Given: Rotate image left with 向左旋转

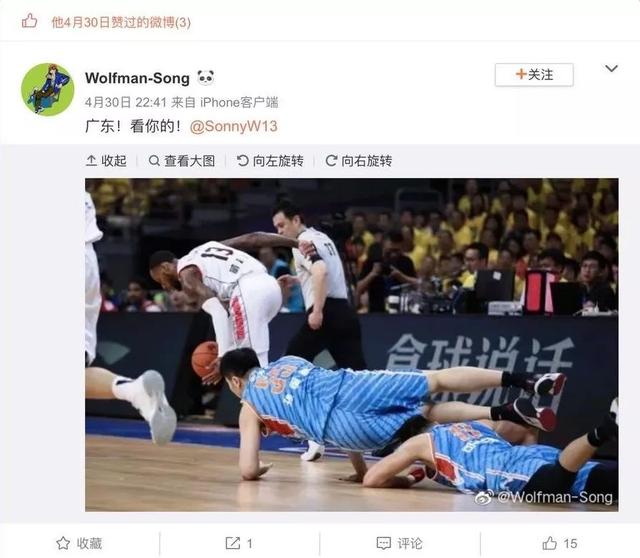Looking at the screenshot, I should click(x=270, y=161).
